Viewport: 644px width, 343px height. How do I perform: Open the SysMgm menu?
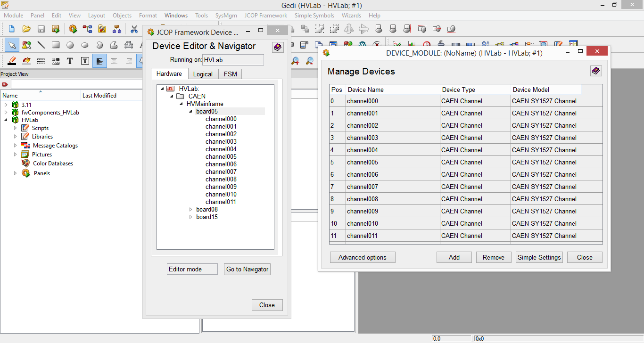[226, 16]
